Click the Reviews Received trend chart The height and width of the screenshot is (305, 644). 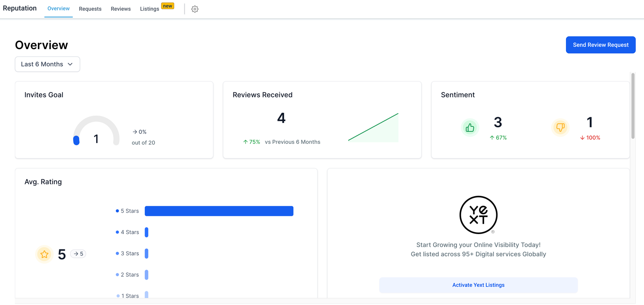pos(373,128)
